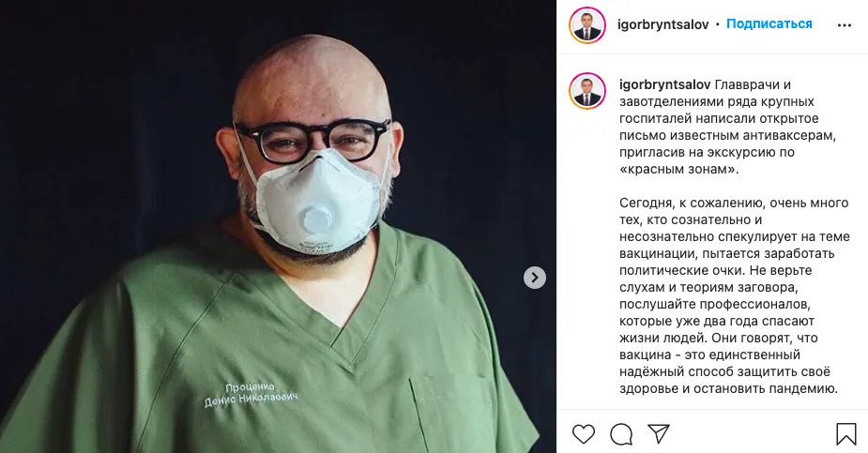Click the avatar beside the caption
Screen dimensions: 868x453
point(586,91)
